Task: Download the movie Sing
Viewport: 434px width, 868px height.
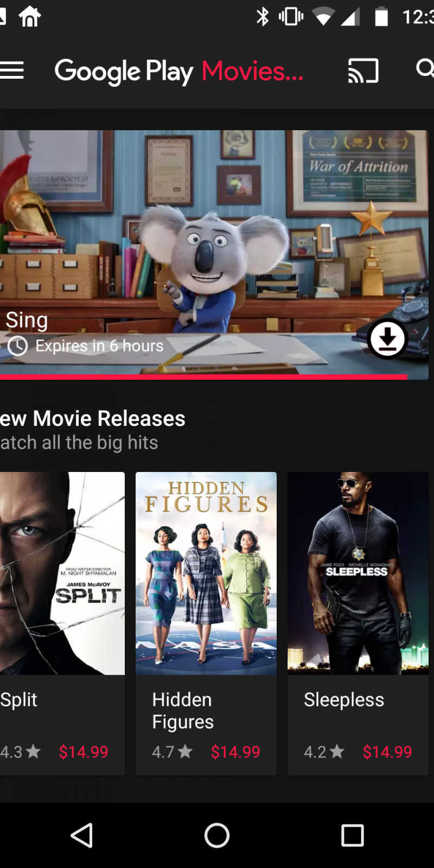Action: coord(387,339)
